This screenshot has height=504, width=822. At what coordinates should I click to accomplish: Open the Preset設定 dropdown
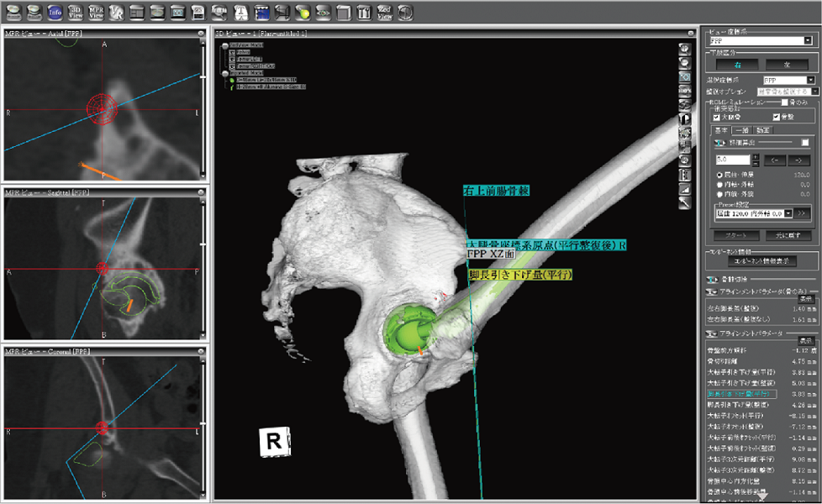[755, 213]
